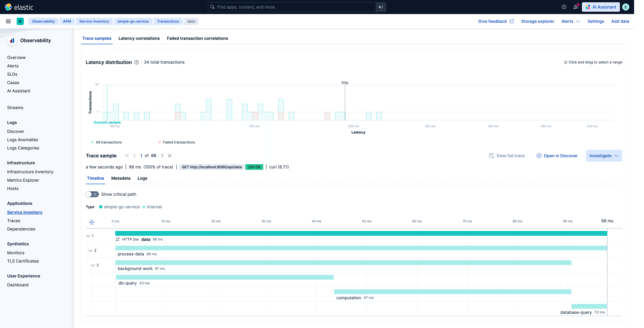Image resolution: width=644 pixels, height=328 pixels.
Task: Open the hamburger navigation menu
Action: [x=8, y=21]
